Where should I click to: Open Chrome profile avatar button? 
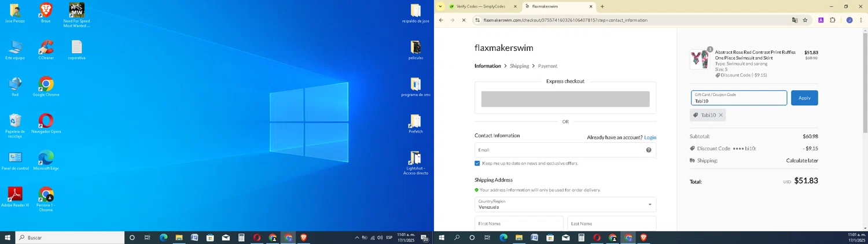pos(849,20)
